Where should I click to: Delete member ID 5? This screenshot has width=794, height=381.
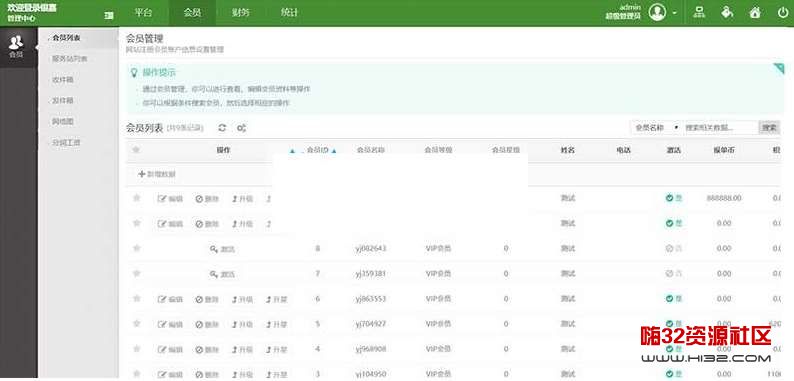point(207,325)
